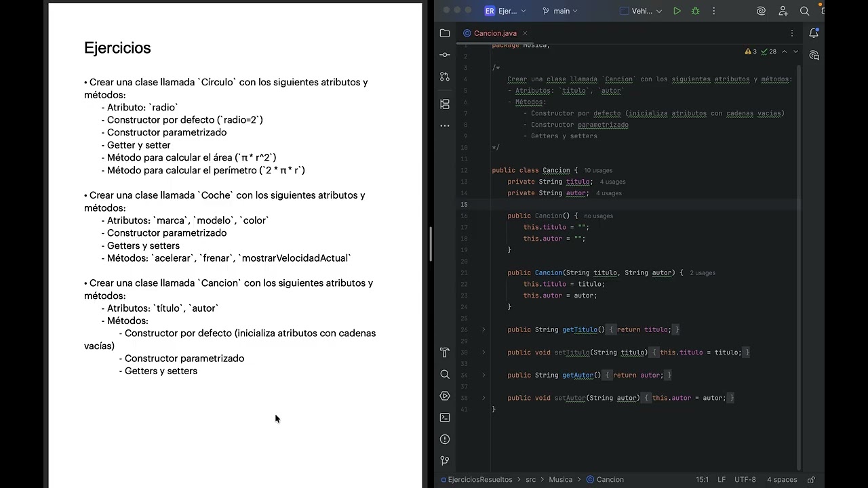This screenshot has height=488, width=868.
Task: Open the 4 spaces indent settings
Action: pyautogui.click(x=782, y=480)
